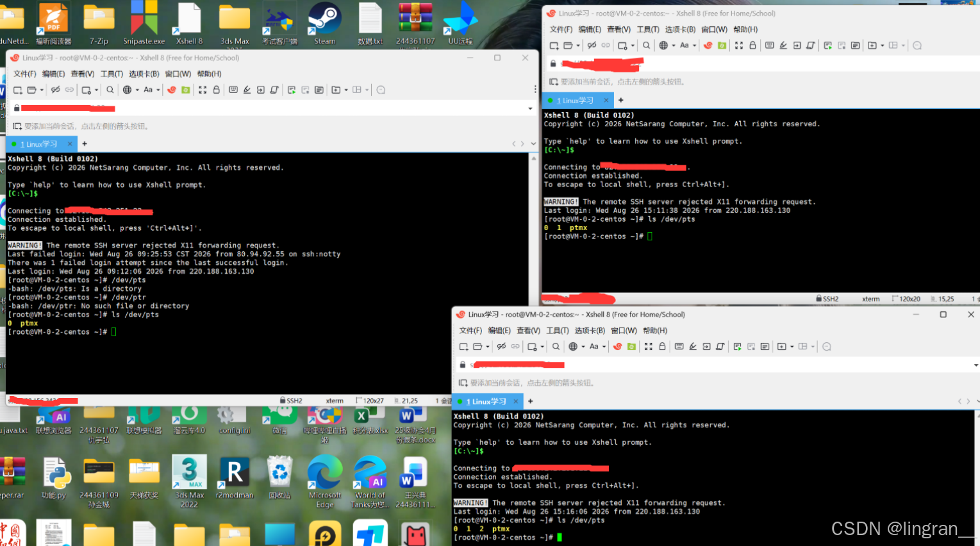
Task: Click add-current-session arrow button in lower-right Xshell window
Action: (463, 383)
